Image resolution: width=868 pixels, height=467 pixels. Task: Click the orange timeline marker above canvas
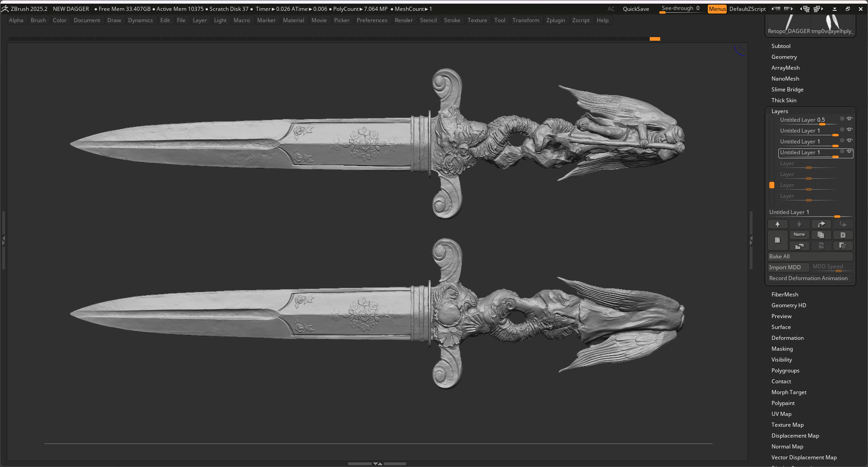(655, 39)
